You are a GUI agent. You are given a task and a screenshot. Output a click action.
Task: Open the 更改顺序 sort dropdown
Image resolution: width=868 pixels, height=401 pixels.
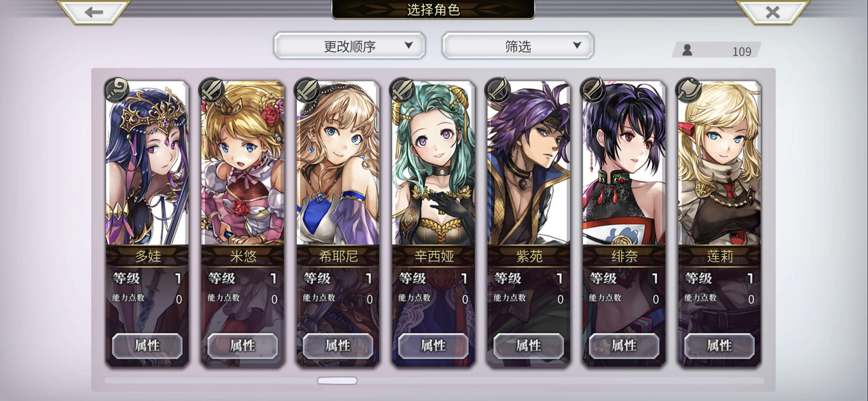(350, 46)
